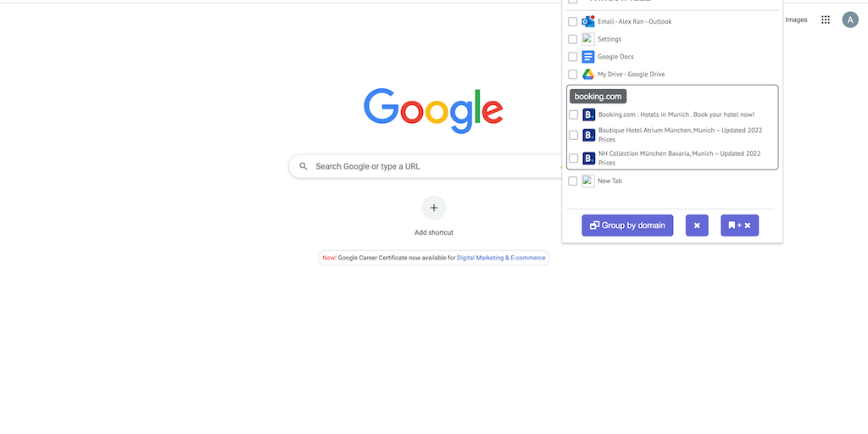Click the Google Drive tab icon
The height and width of the screenshot is (434, 868).
tap(588, 75)
